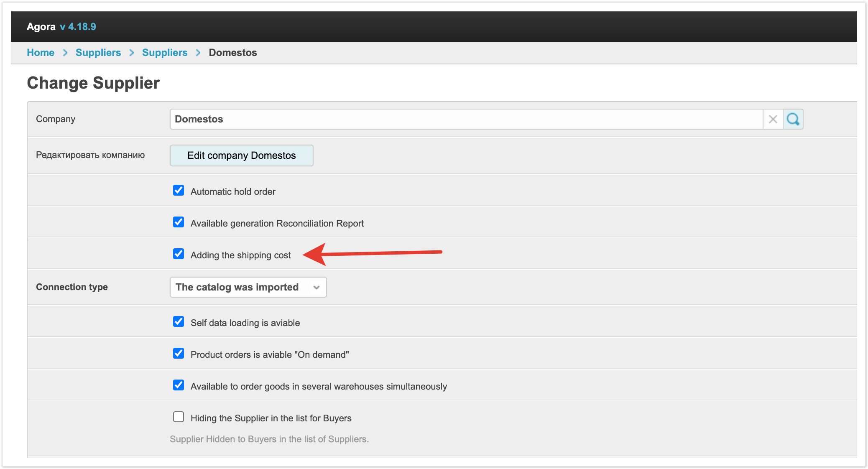The image size is (868, 469).
Task: Click the Agora logo title
Action: pos(41,27)
